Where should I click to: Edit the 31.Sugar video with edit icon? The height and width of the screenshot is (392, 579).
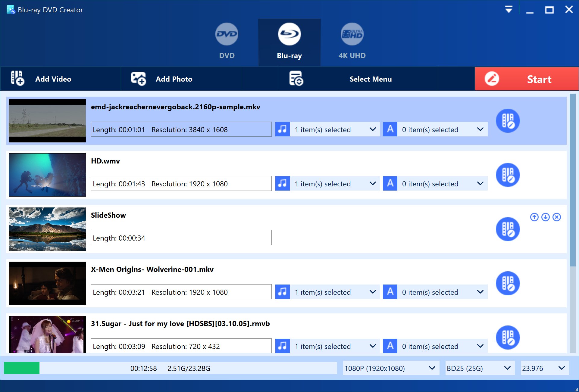(x=508, y=338)
